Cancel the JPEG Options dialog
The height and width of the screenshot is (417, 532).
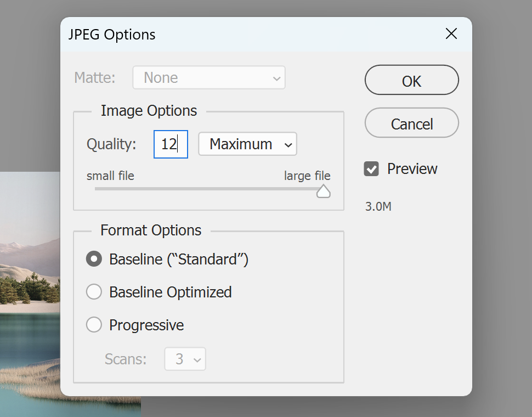tap(411, 123)
